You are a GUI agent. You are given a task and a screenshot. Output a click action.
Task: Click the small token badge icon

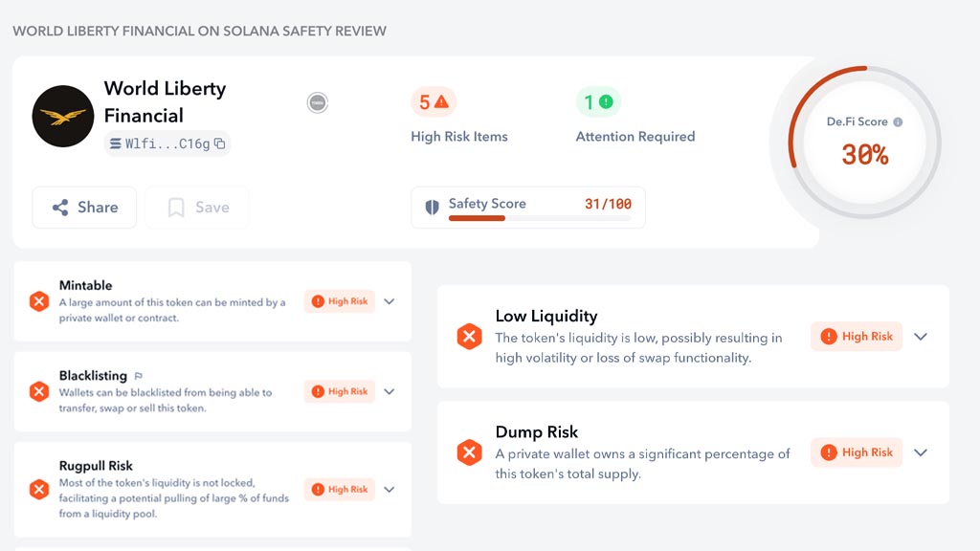[318, 102]
